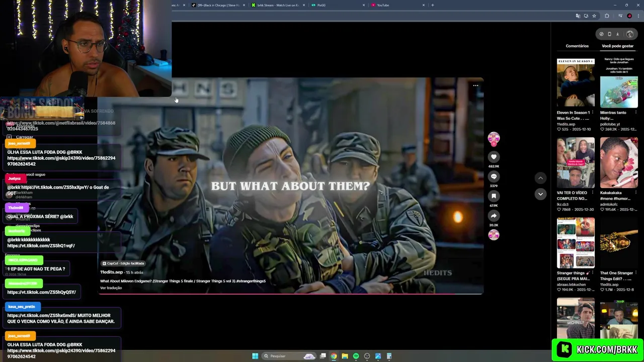
Task: Open Task View on the taskbar
Action: 323,356
